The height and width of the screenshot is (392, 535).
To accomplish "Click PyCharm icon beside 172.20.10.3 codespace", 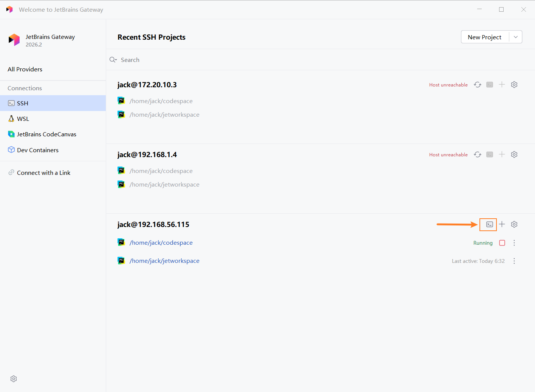I will 121,100.
